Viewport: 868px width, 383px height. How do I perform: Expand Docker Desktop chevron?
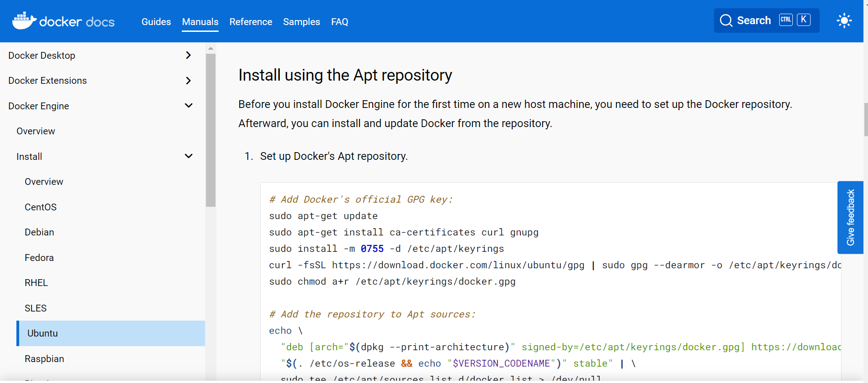coord(189,55)
